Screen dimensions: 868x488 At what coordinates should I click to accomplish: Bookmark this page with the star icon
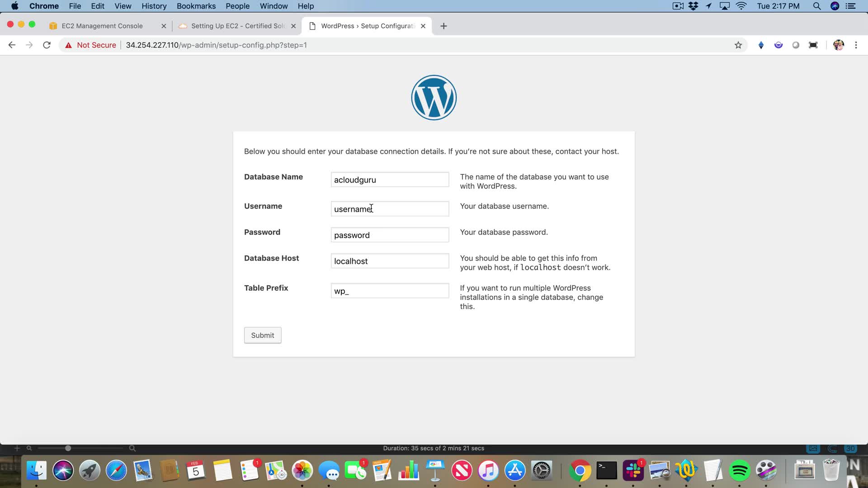click(738, 45)
